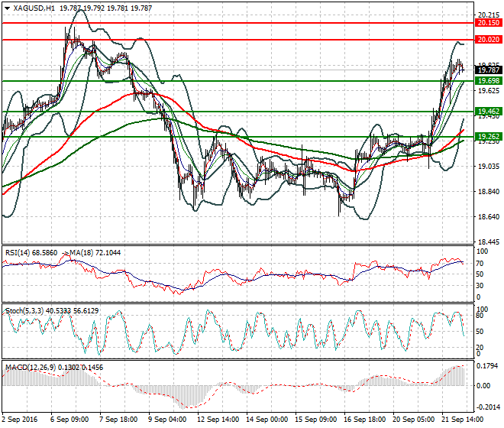
Task: Click the 14 Sep 00:00 time label
Action: (267, 420)
